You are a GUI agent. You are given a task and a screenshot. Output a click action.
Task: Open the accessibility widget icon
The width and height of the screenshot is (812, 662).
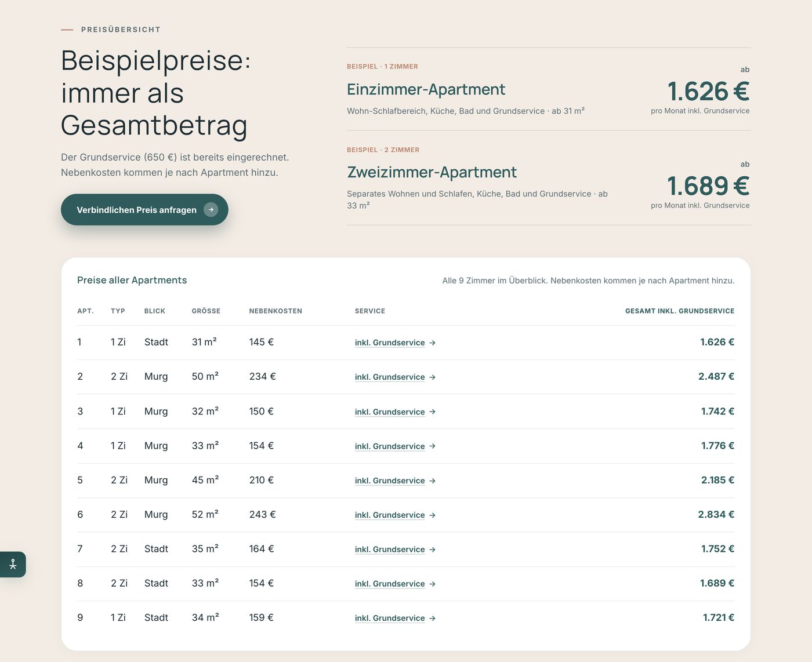coord(13,564)
